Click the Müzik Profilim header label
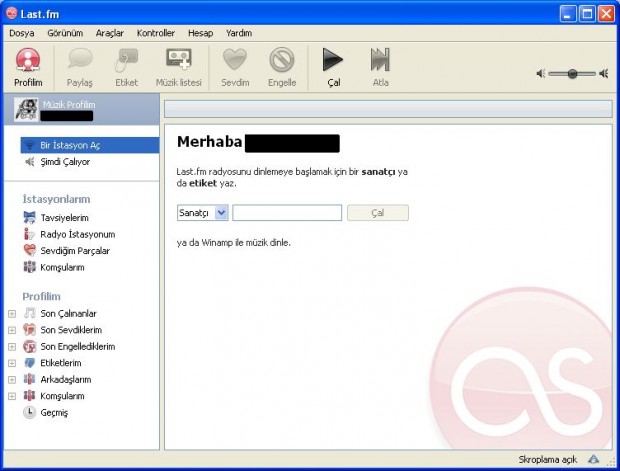The width and height of the screenshot is (620, 471). tap(69, 104)
